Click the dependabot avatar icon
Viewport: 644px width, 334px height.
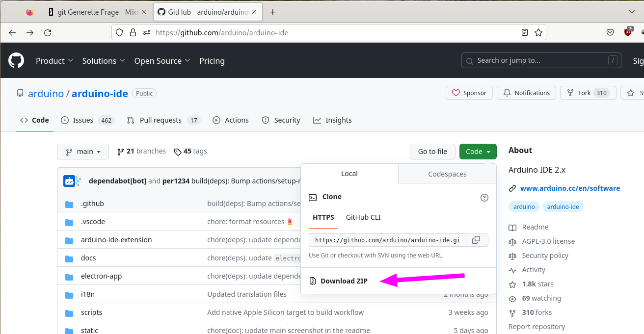click(x=69, y=181)
